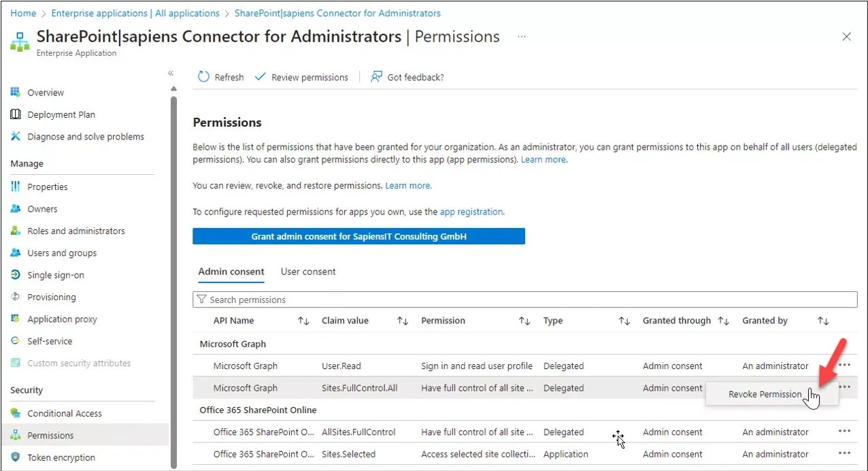Select the Deployment Plan book icon
The height and width of the screenshot is (471, 868).
tap(16, 114)
